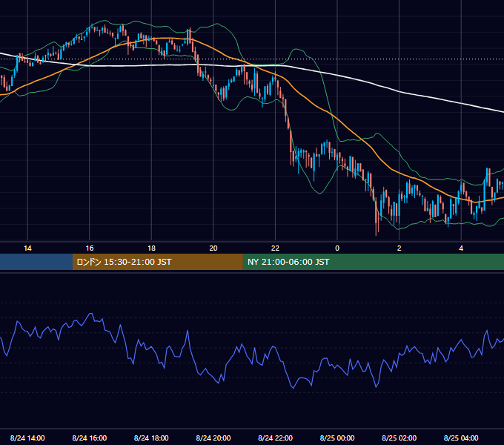Viewport: 504px width, 445px height.
Task: Click the London 15:30-21:00 JST session bar
Action: click(157, 262)
